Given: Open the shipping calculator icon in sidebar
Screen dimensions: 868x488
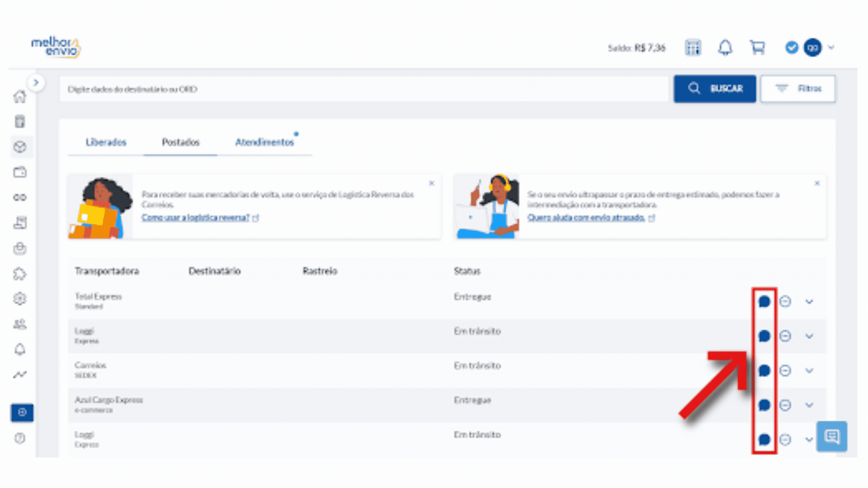Looking at the screenshot, I should [20, 122].
